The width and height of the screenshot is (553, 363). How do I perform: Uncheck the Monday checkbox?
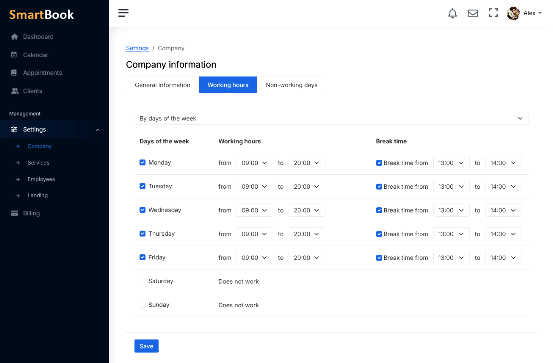click(x=142, y=162)
